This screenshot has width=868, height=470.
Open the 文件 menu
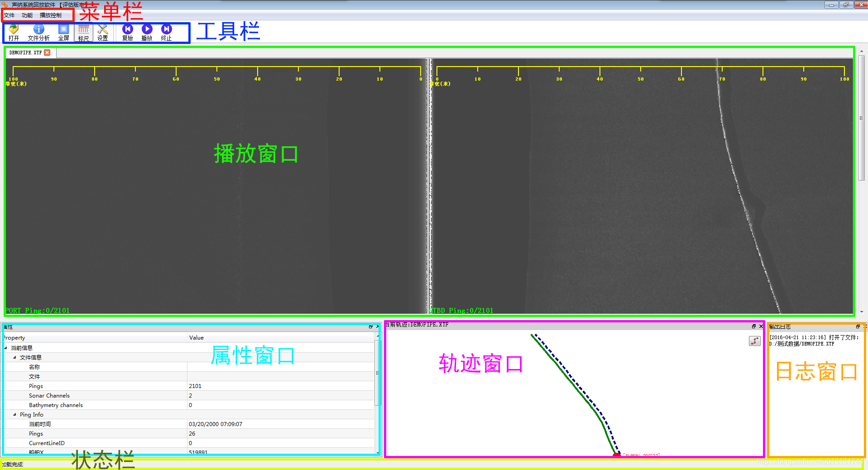9,15
